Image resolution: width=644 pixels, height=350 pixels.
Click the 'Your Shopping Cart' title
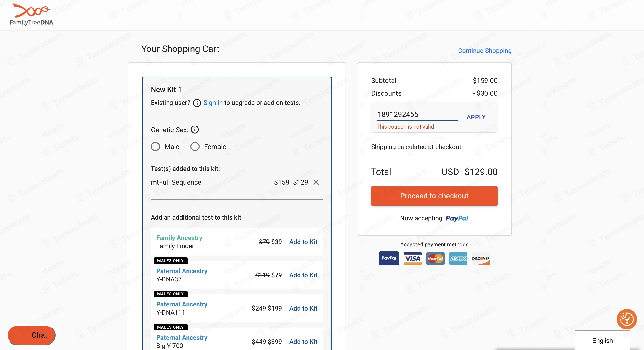pos(180,49)
